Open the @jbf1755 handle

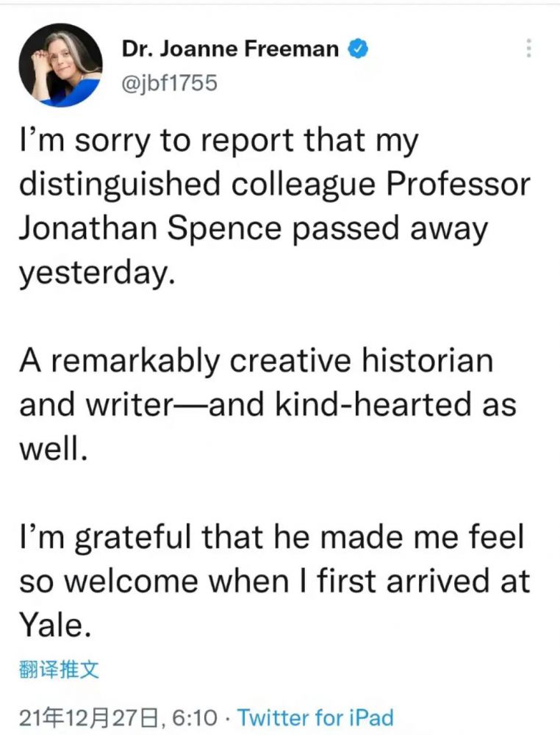tap(168, 82)
